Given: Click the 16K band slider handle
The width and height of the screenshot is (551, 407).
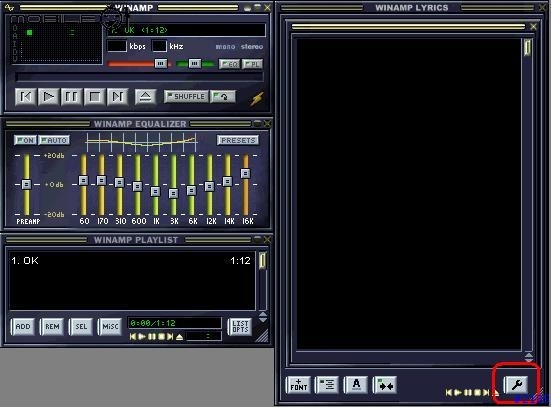Looking at the screenshot, I should pos(246,174).
